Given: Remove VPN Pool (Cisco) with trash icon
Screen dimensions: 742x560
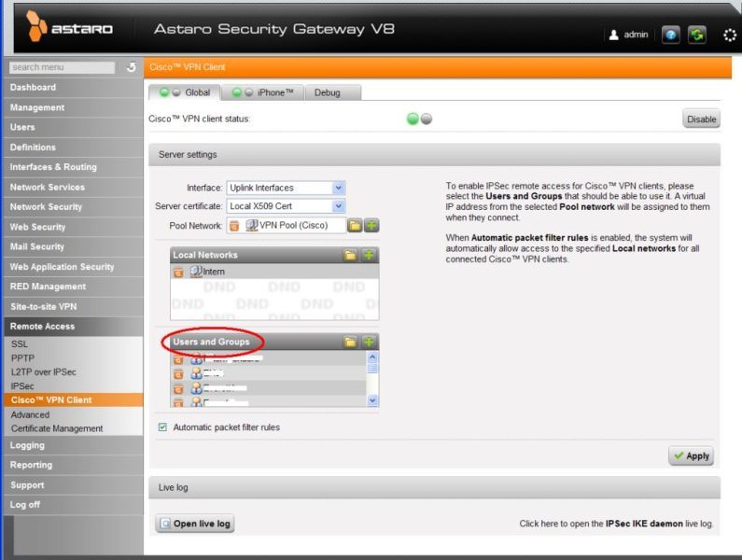Looking at the screenshot, I should click(233, 226).
